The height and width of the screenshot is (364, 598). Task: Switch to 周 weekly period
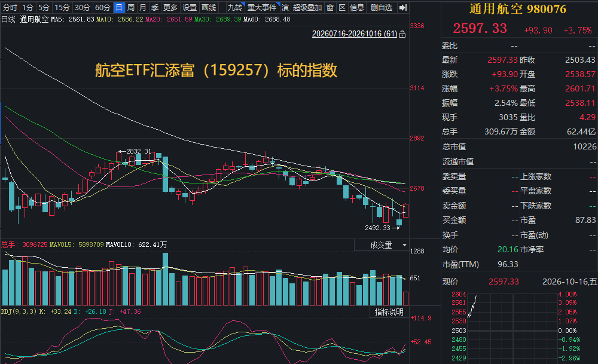[x=131, y=8]
